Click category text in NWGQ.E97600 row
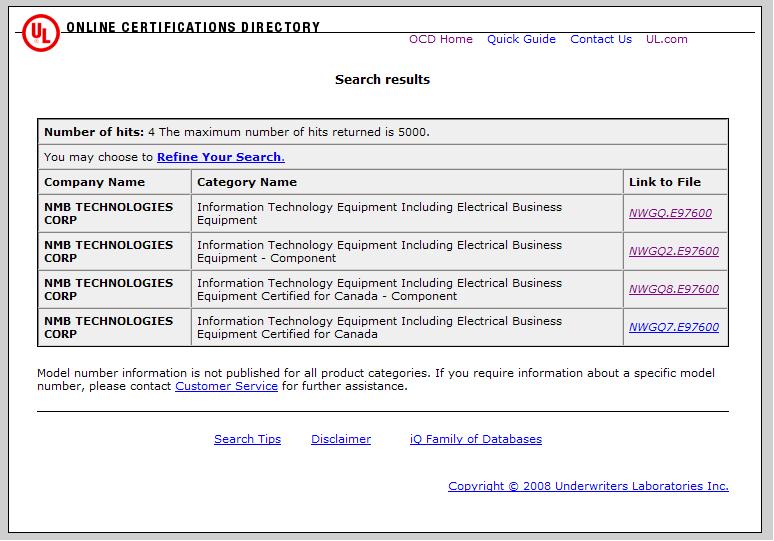The height and width of the screenshot is (541, 774). click(379, 213)
